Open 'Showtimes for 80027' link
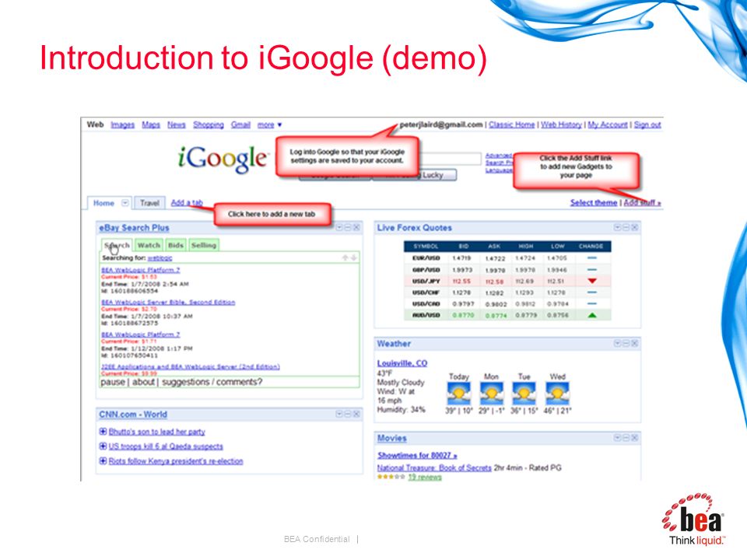The height and width of the screenshot is (560, 747). [417, 455]
